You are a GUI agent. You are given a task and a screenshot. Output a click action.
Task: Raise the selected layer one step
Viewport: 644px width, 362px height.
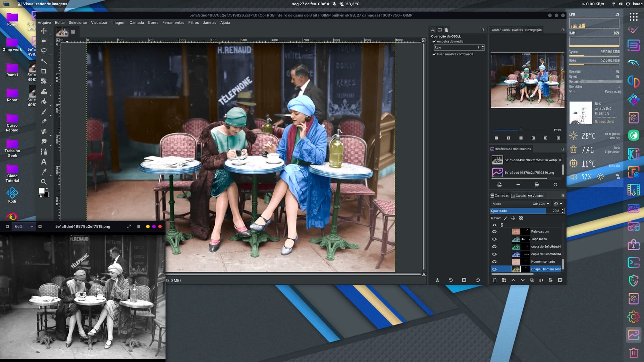click(x=513, y=280)
